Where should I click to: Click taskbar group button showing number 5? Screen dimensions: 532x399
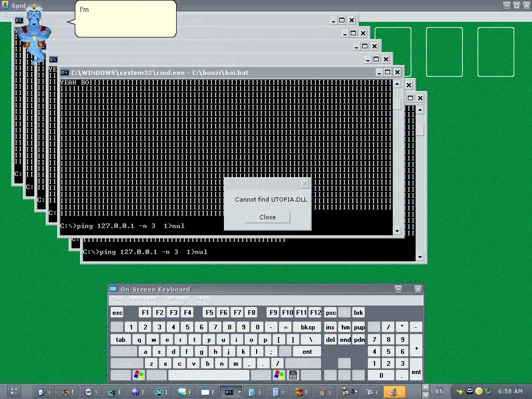click(x=348, y=392)
